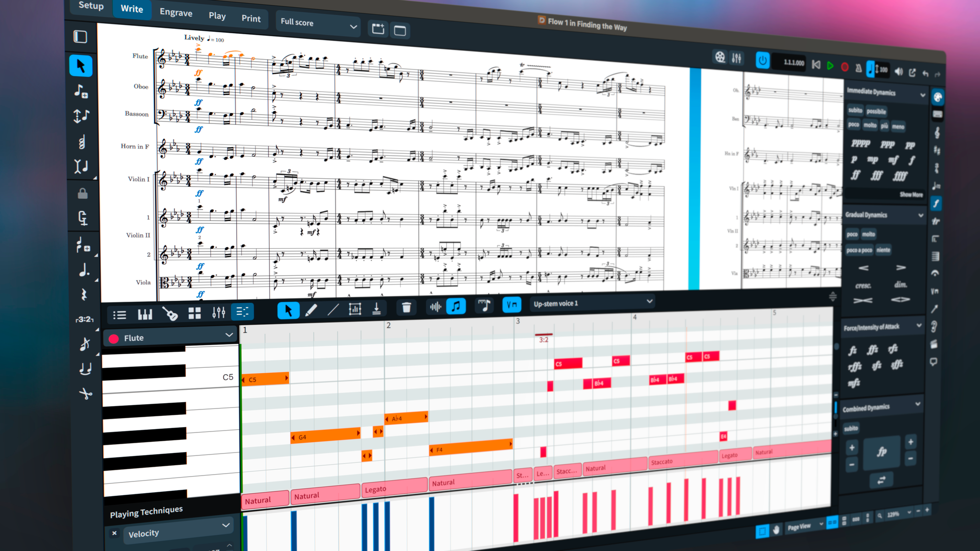Click the trash delete icon
980x551 pixels.
(x=406, y=308)
